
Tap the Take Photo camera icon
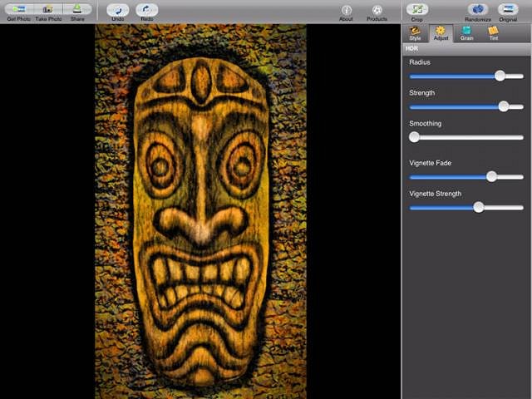[47, 10]
